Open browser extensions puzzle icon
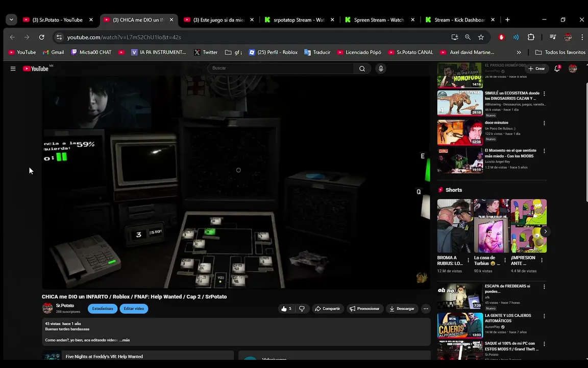Viewport: 588px width, 368px height. 531,37
